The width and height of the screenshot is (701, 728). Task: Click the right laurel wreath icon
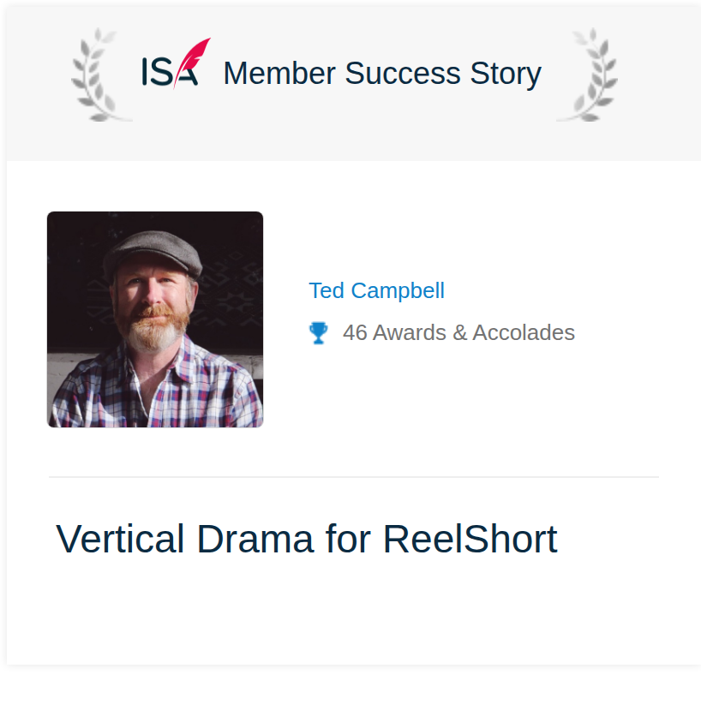coord(587,75)
